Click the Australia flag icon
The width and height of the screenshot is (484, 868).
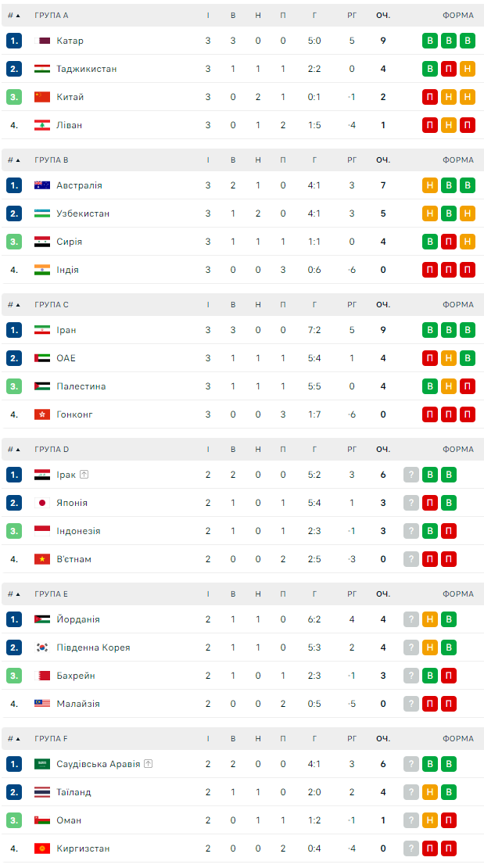click(42, 185)
